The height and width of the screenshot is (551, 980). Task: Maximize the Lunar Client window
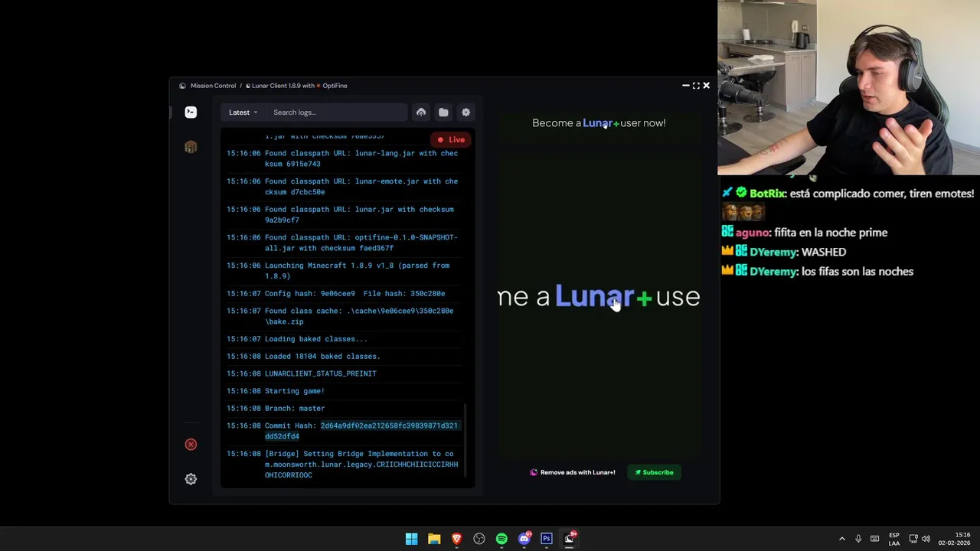[x=696, y=86]
